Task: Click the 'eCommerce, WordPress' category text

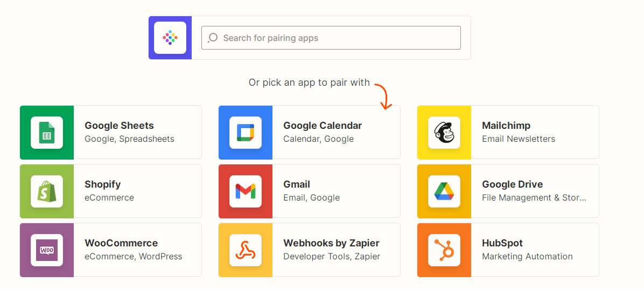Action: [134, 257]
